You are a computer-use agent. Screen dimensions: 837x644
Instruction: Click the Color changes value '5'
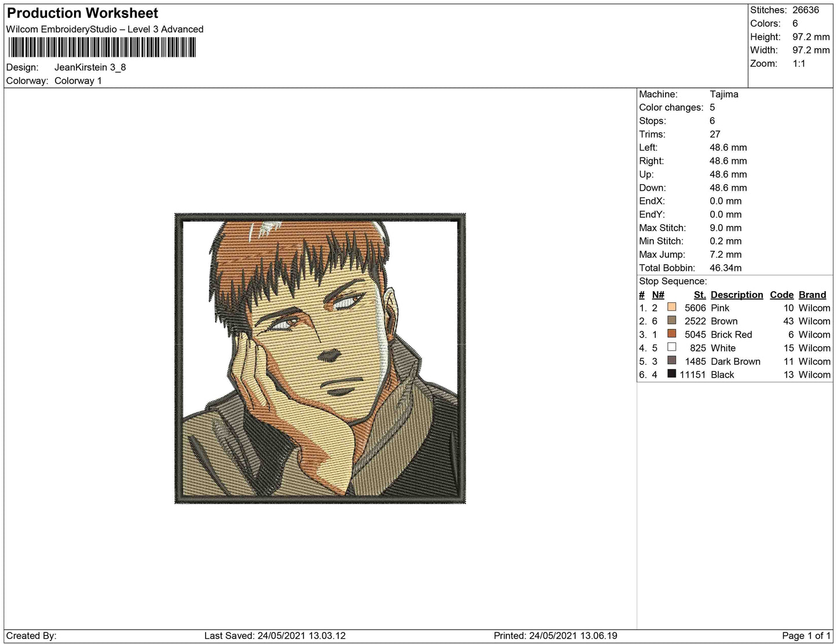click(x=712, y=107)
